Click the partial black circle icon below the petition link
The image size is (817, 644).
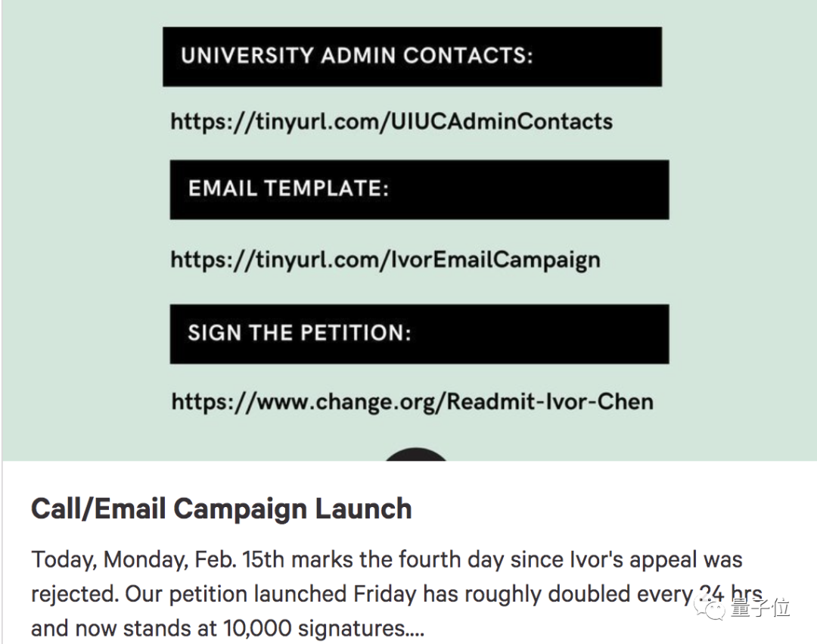(416, 454)
